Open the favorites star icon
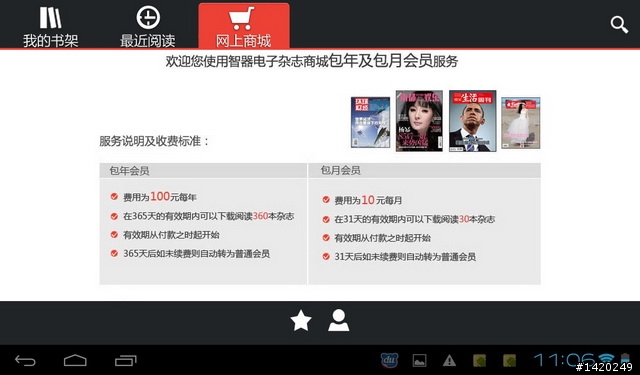640x375 pixels. click(x=301, y=320)
